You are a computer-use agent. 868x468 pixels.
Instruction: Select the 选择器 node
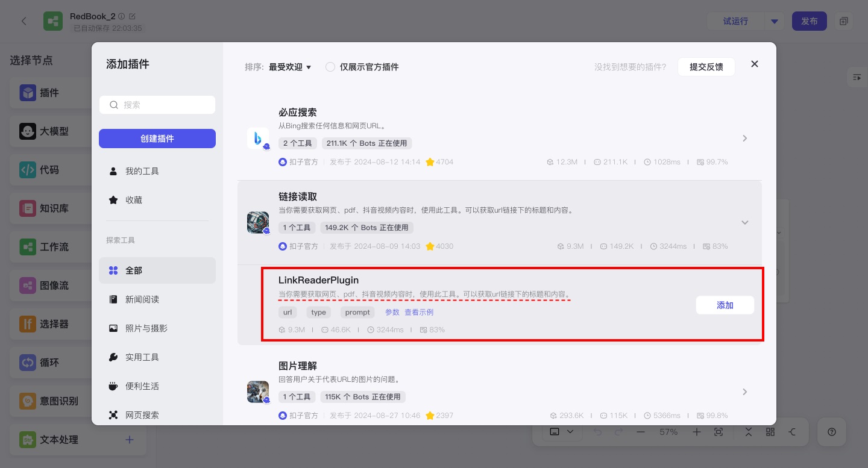(x=51, y=324)
